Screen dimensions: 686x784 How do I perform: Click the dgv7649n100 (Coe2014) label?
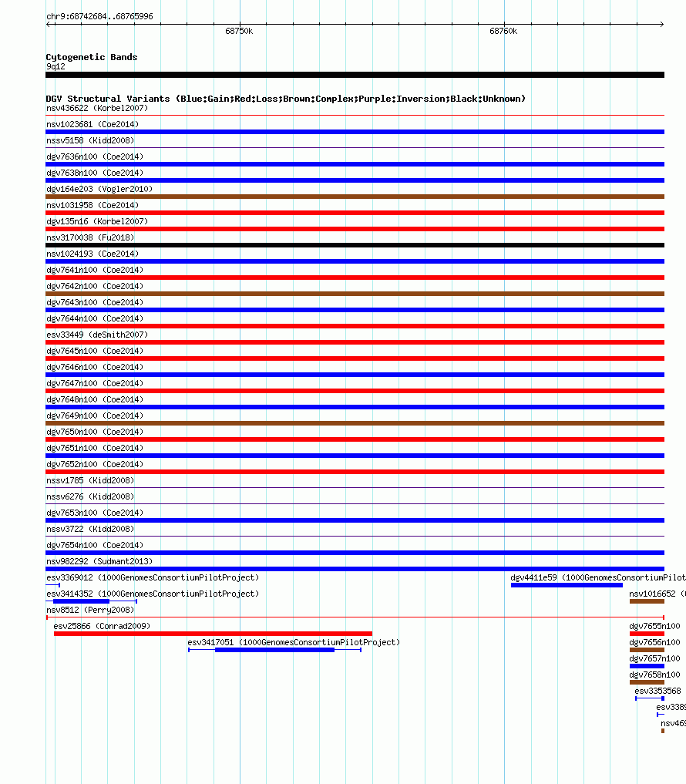pyautogui.click(x=95, y=415)
